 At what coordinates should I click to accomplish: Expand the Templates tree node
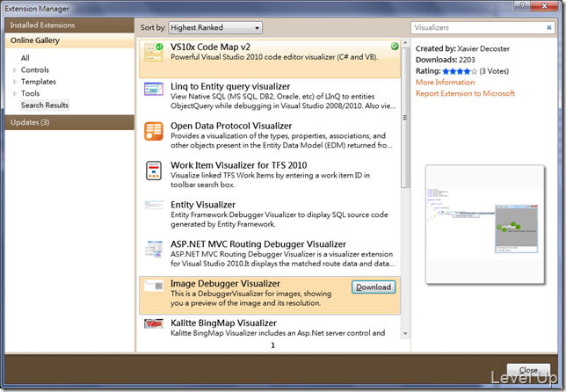click(x=15, y=82)
